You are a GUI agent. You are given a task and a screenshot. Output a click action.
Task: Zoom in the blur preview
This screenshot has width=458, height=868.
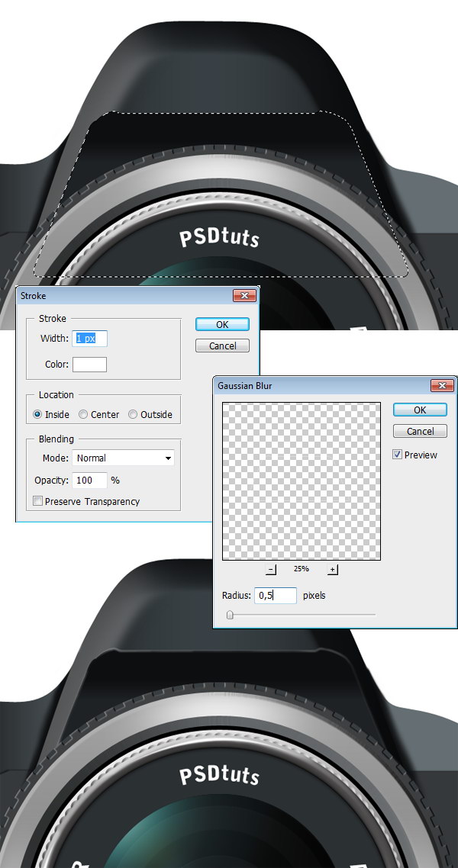pos(332,570)
